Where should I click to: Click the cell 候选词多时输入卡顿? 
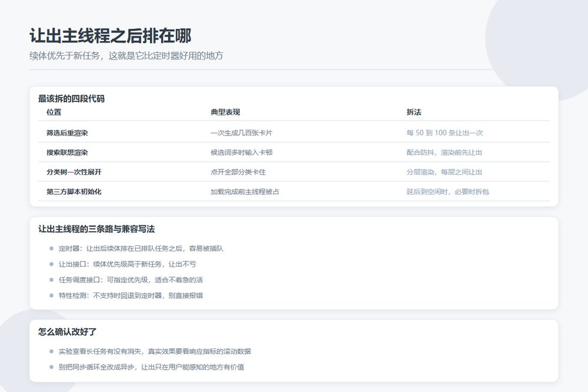pyautogui.click(x=241, y=152)
